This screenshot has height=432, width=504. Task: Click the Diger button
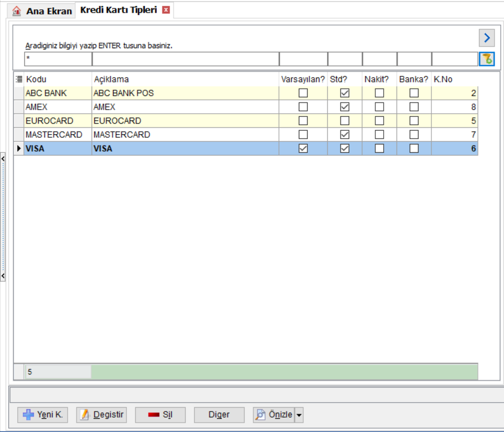(219, 415)
